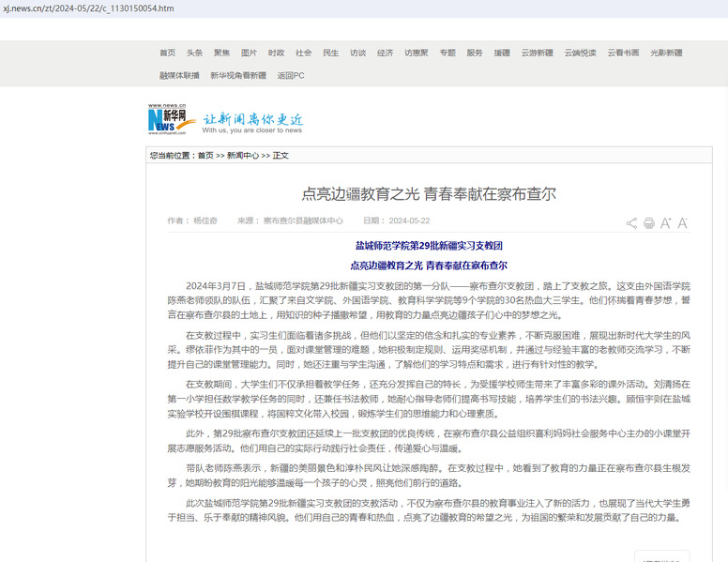Image resolution: width=728 pixels, height=562 pixels.
Task: Open the 经济 section
Action: [385, 53]
